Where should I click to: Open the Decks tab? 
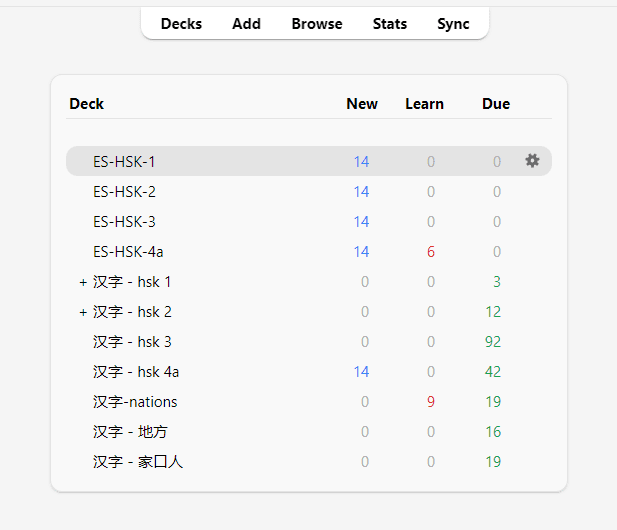[x=181, y=24]
